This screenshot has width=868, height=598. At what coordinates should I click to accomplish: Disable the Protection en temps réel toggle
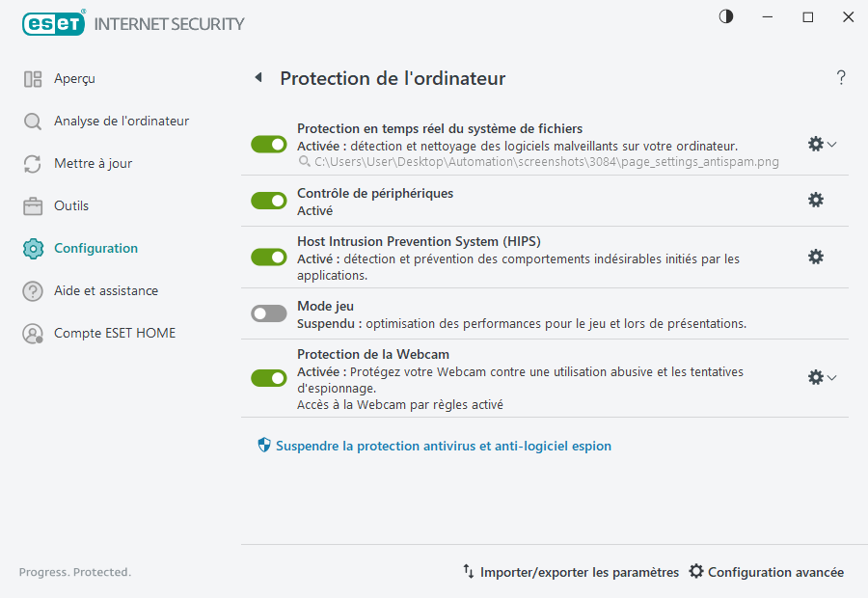(x=268, y=144)
